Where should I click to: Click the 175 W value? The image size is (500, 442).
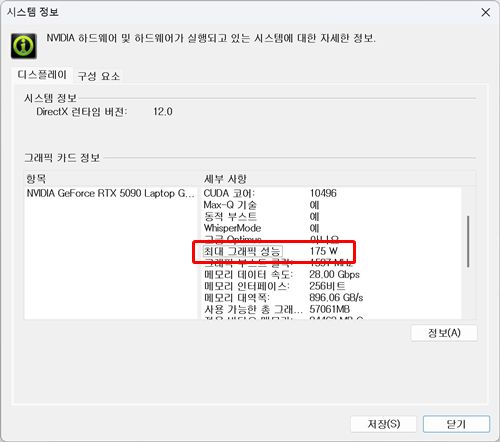click(x=324, y=251)
